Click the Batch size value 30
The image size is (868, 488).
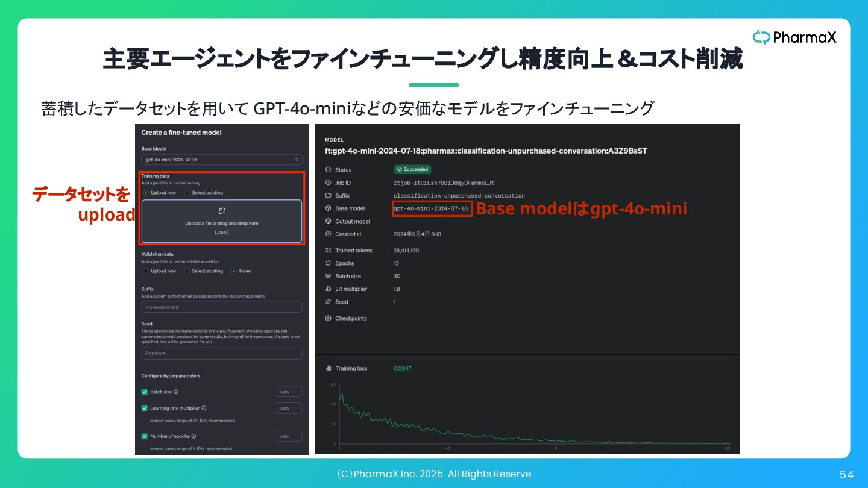pyautogui.click(x=397, y=276)
